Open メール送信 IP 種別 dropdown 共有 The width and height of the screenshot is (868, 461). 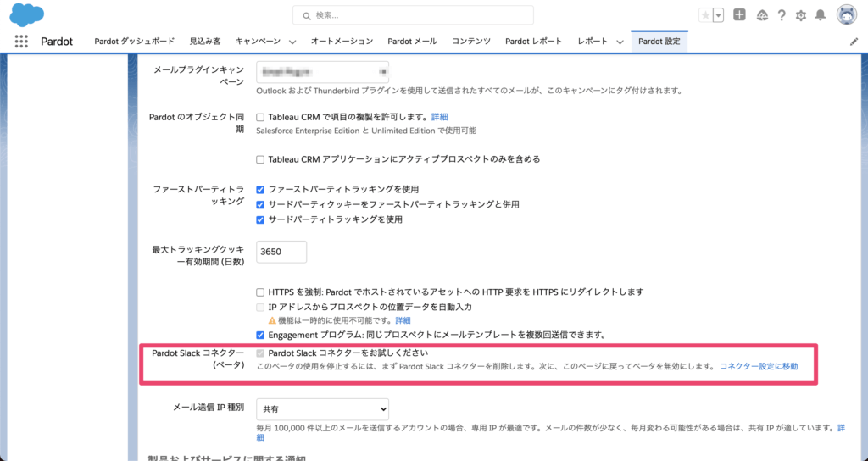[x=322, y=409]
